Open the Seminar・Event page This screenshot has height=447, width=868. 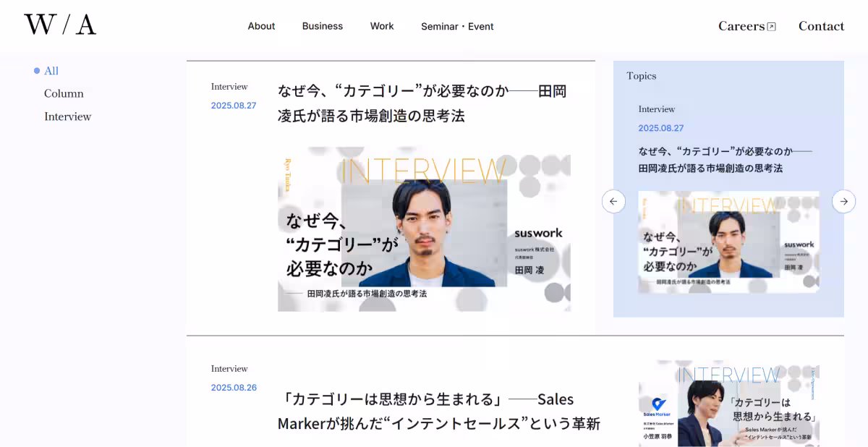457,26
